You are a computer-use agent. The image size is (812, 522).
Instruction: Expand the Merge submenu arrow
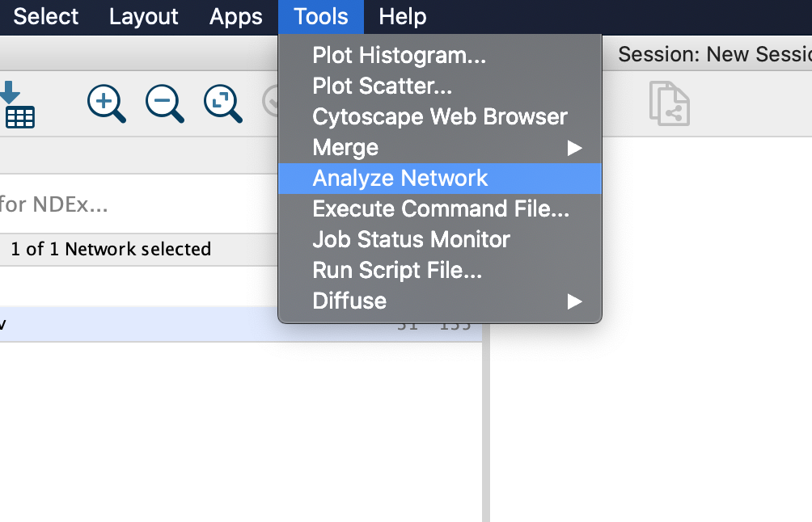(x=574, y=148)
